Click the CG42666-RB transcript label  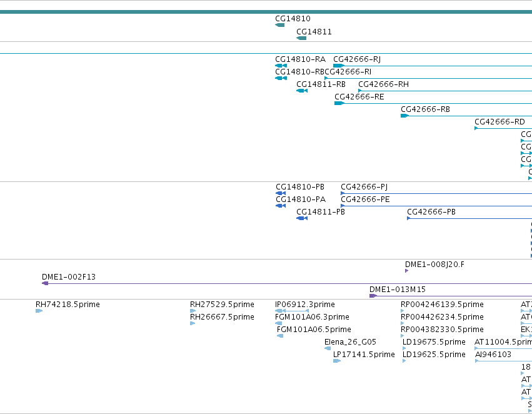[426, 109]
